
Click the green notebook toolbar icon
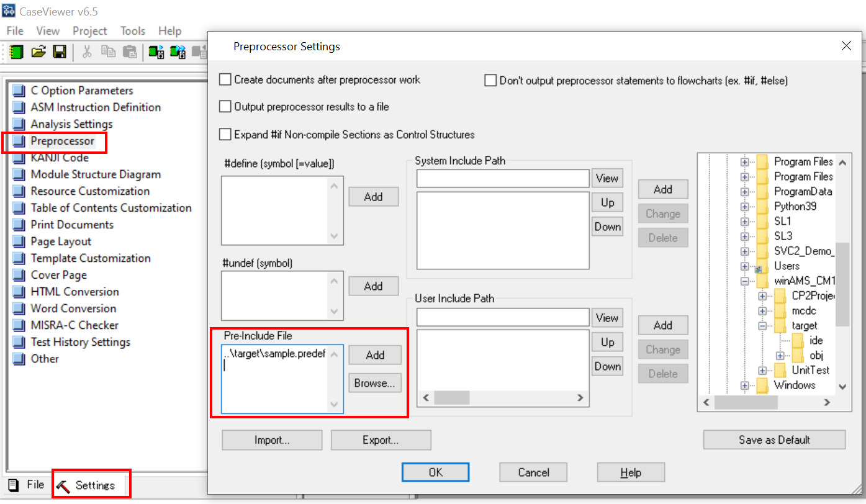(x=16, y=52)
